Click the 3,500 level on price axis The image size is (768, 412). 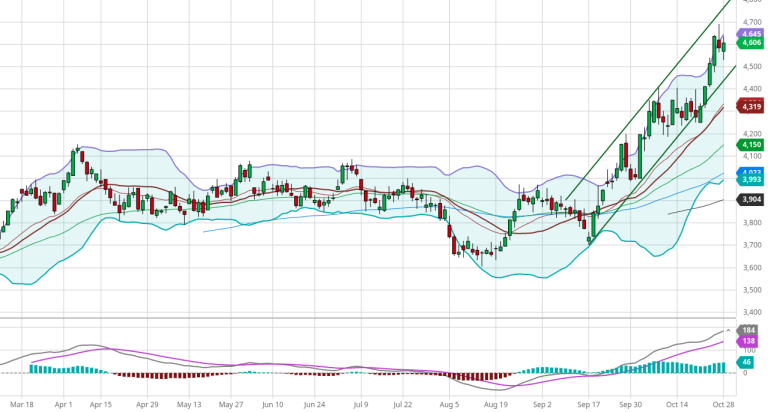click(750, 290)
